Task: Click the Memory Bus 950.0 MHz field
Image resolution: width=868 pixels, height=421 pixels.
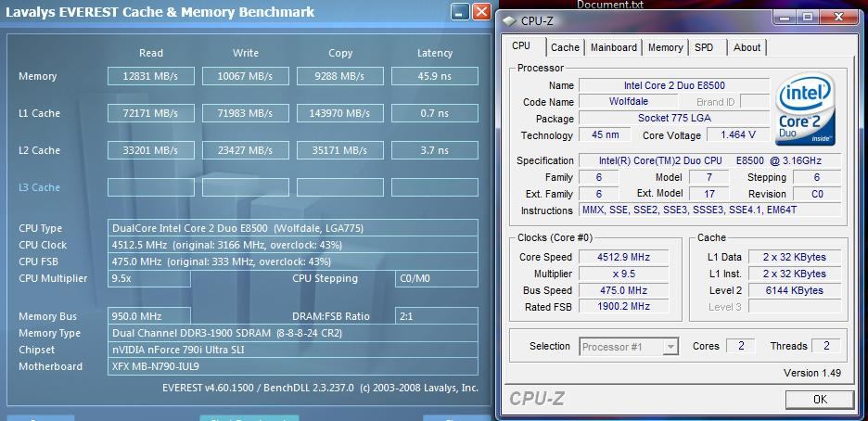Action: (x=149, y=316)
